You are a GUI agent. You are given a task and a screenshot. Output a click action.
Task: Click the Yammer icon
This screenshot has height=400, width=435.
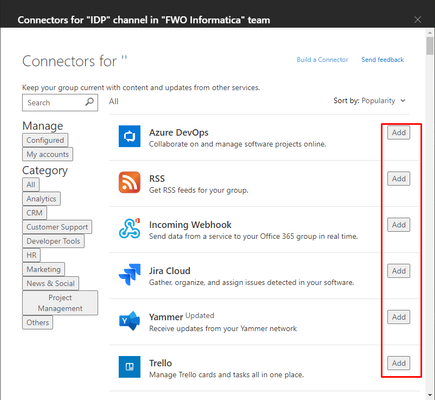point(129,321)
